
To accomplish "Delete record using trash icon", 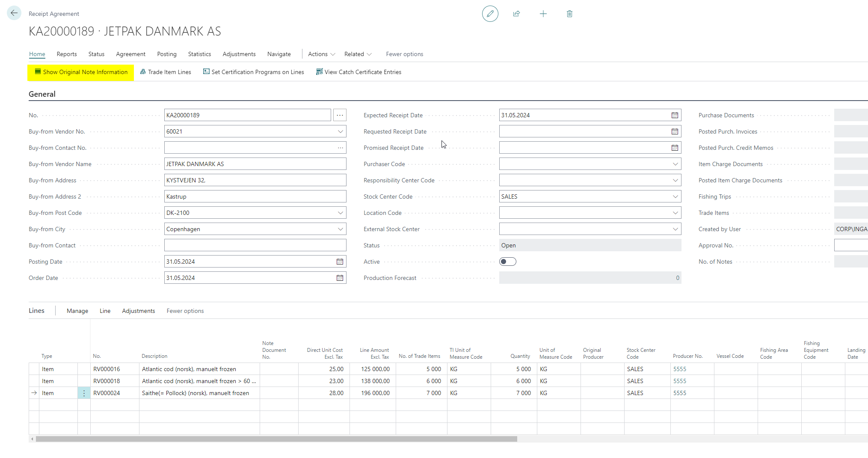I will coord(569,14).
